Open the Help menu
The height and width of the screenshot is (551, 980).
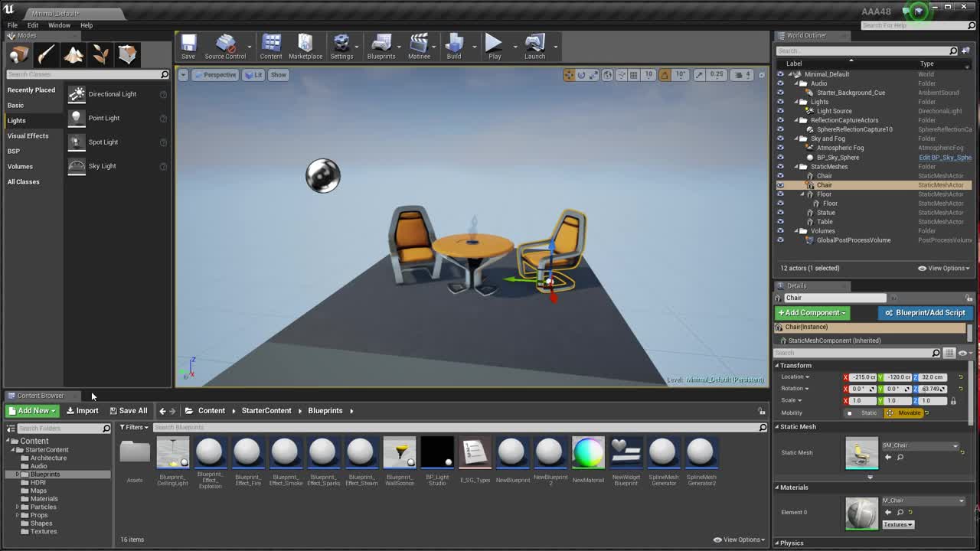coord(87,25)
